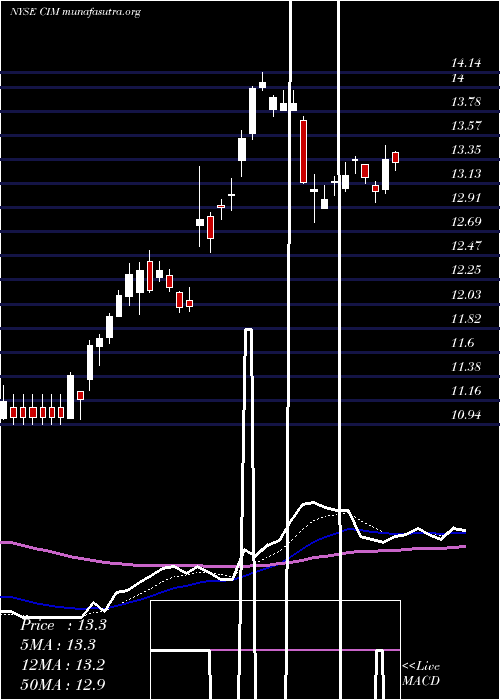
Task: Click the 12.91 price axis label
Action: 466,198
